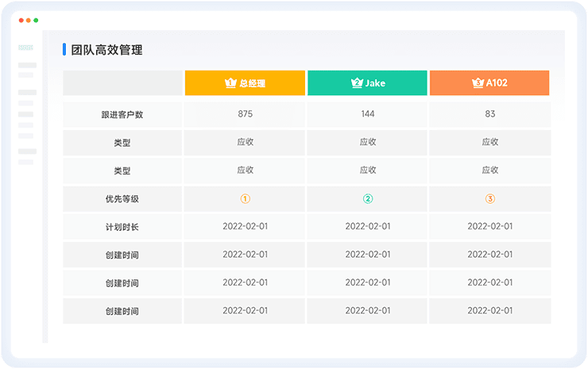Click the blue bar beside 团队高效管理 title
The height and width of the screenshot is (369, 588).
64,50
